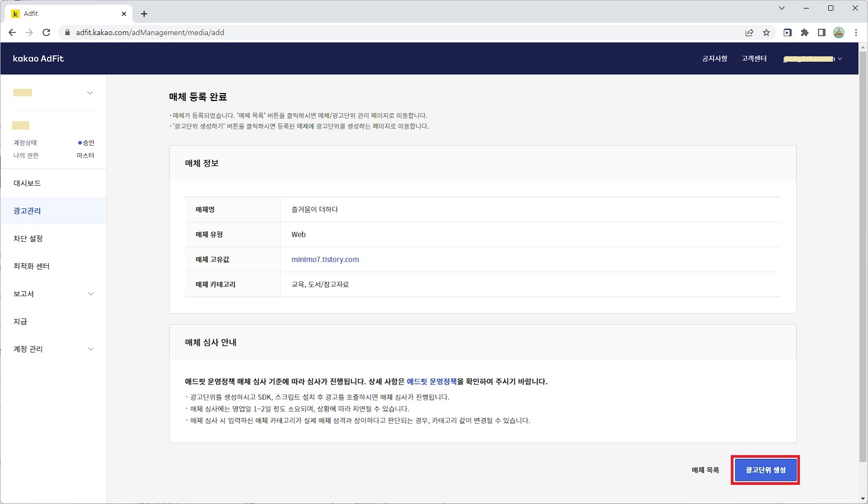Click the tab search chevron in title bar
This screenshot has height=504, width=868.
(782, 8)
